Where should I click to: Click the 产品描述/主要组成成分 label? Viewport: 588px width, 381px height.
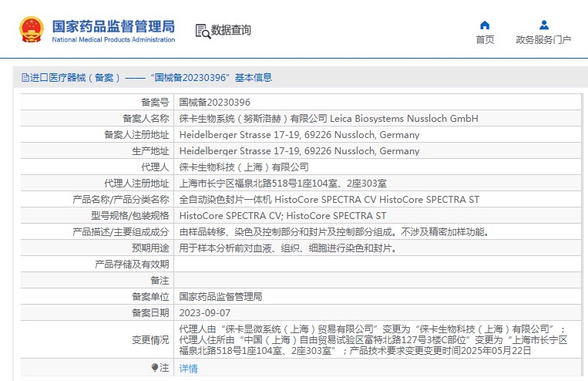click(x=121, y=231)
